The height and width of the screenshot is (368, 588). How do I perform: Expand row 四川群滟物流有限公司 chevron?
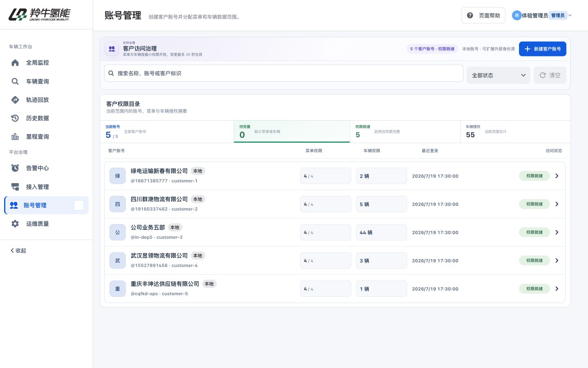557,204
